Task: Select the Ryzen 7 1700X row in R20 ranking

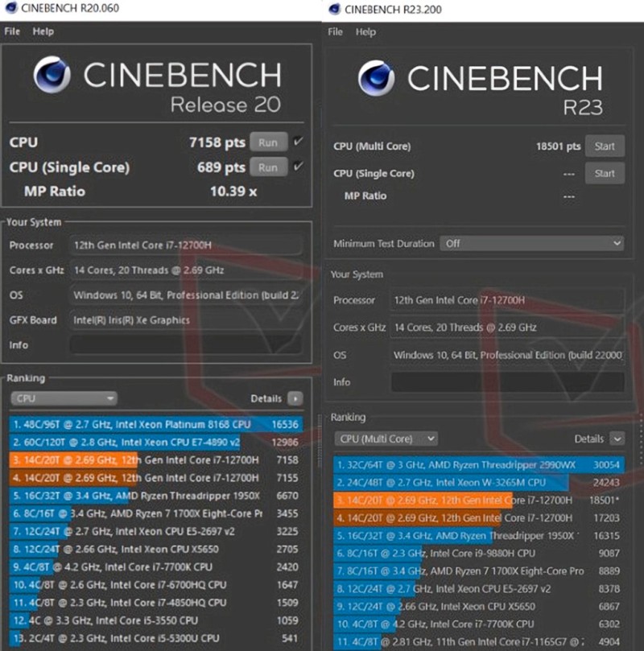Action: pos(155,513)
